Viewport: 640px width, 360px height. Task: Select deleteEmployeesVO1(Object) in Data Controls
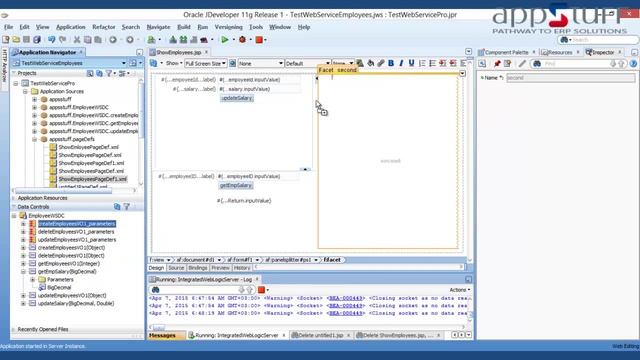coord(71,256)
